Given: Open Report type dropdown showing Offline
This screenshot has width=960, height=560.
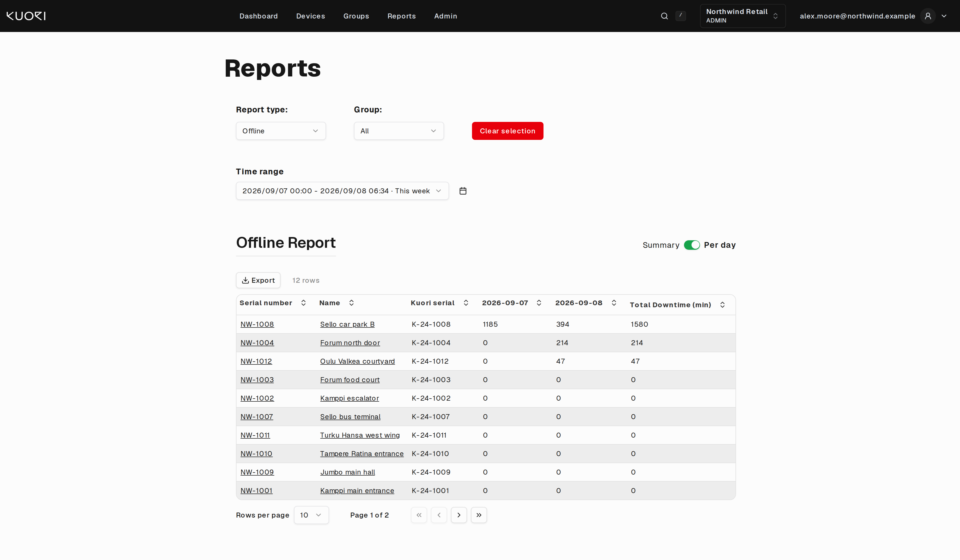Looking at the screenshot, I should tap(281, 131).
